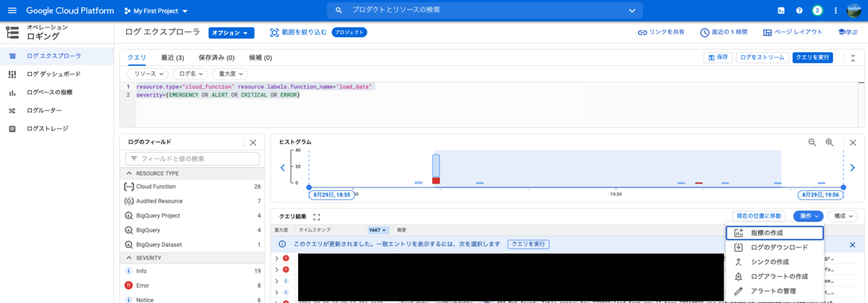Click the ログルーター shuffle icon
Image resolution: width=868 pixels, height=303 pixels.
(x=12, y=111)
